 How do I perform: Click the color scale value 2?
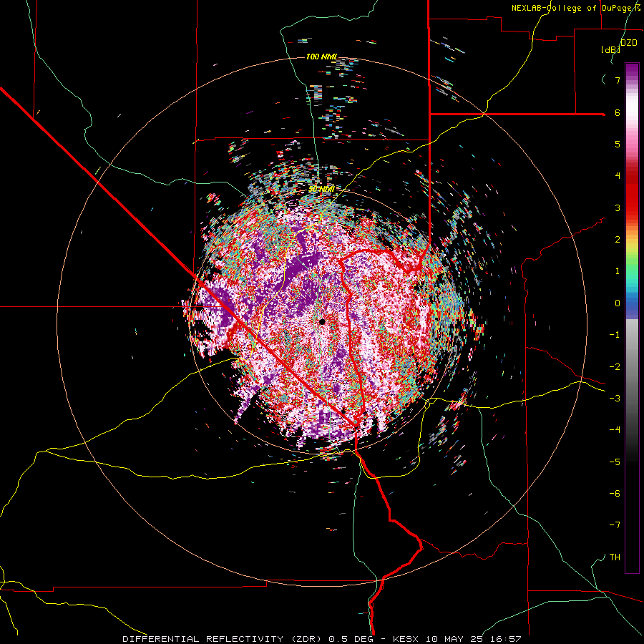click(618, 240)
